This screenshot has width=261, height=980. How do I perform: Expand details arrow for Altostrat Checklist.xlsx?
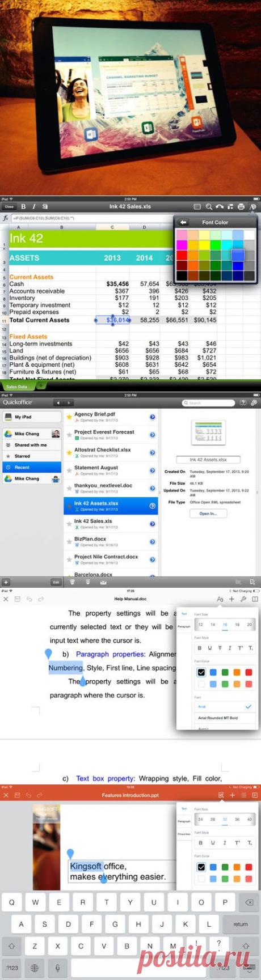click(152, 452)
